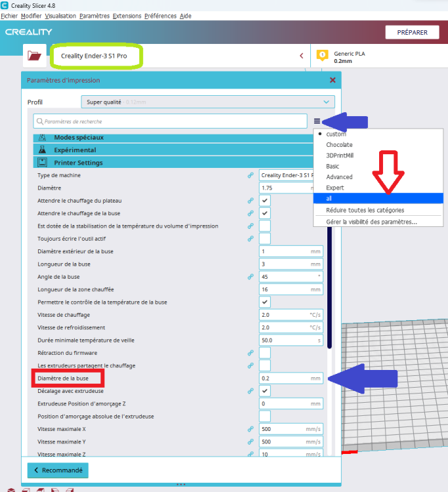Click the Generic PLA 0.2mm material selector
448x492 pixels.
pyautogui.click(x=379, y=56)
